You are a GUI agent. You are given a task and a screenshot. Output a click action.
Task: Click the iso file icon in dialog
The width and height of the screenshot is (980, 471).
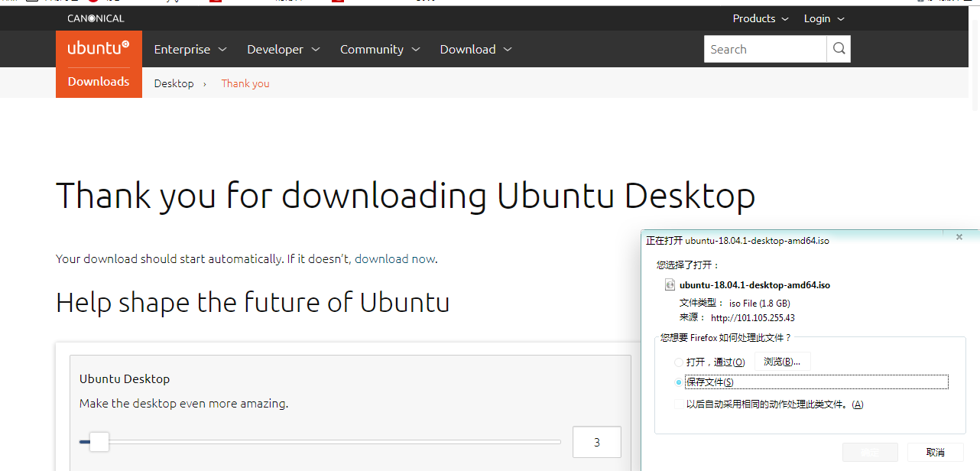click(x=670, y=284)
